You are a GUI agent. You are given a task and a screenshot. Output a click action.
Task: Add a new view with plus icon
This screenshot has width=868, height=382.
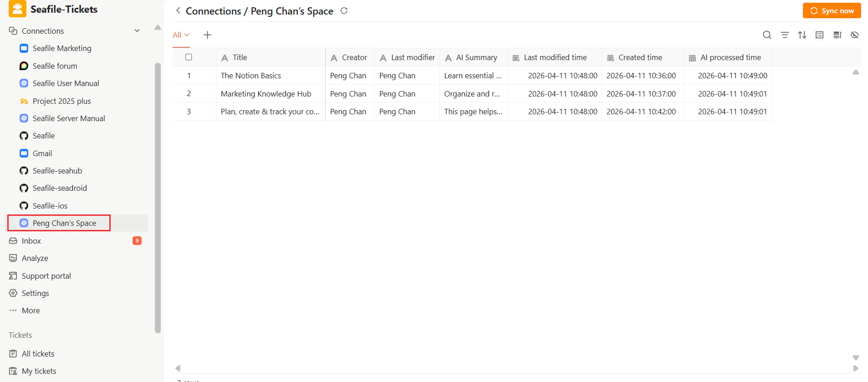(207, 35)
